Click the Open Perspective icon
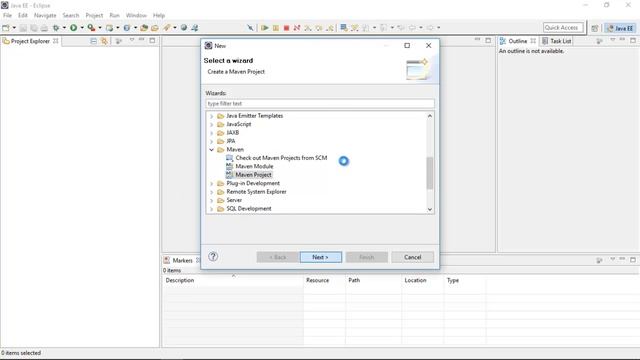 click(595, 28)
